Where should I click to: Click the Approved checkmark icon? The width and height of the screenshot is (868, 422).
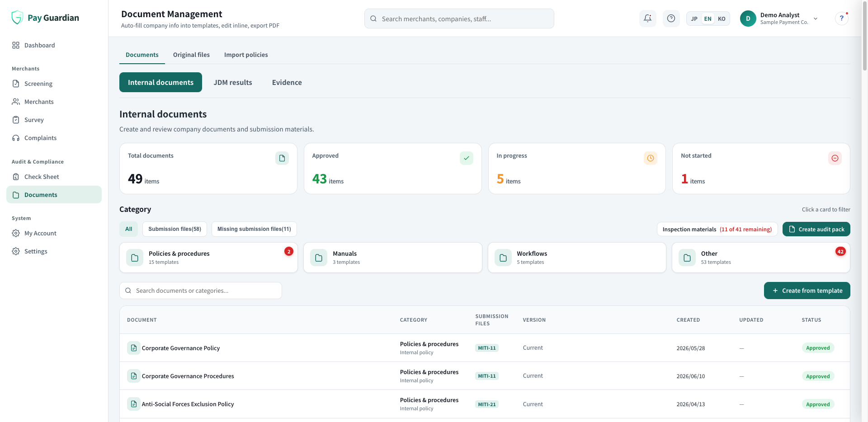tap(467, 158)
